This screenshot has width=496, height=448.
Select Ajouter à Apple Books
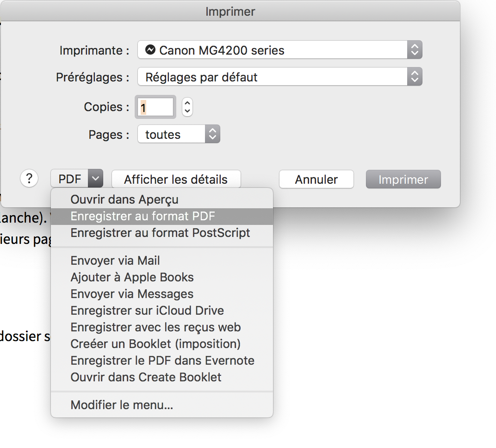click(132, 277)
